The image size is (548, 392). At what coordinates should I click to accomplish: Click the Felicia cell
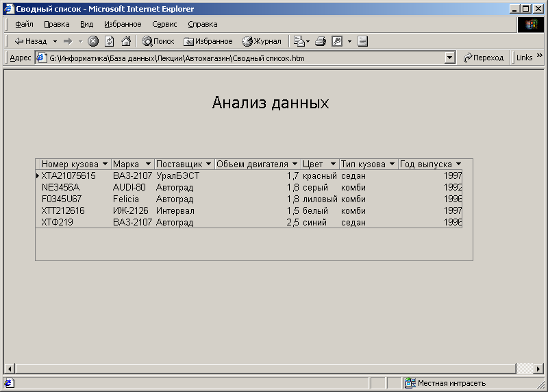click(126, 199)
